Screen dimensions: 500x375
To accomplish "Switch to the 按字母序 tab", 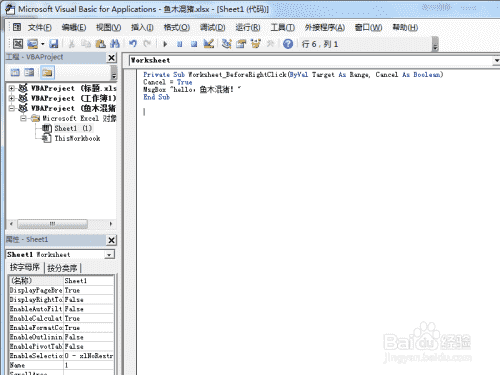I will pyautogui.click(x=25, y=267).
